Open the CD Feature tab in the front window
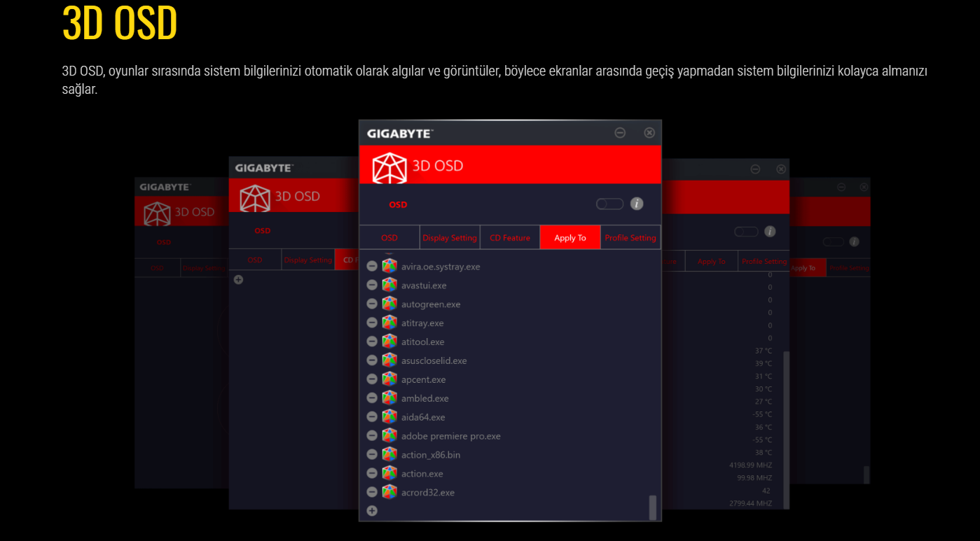 coord(510,238)
